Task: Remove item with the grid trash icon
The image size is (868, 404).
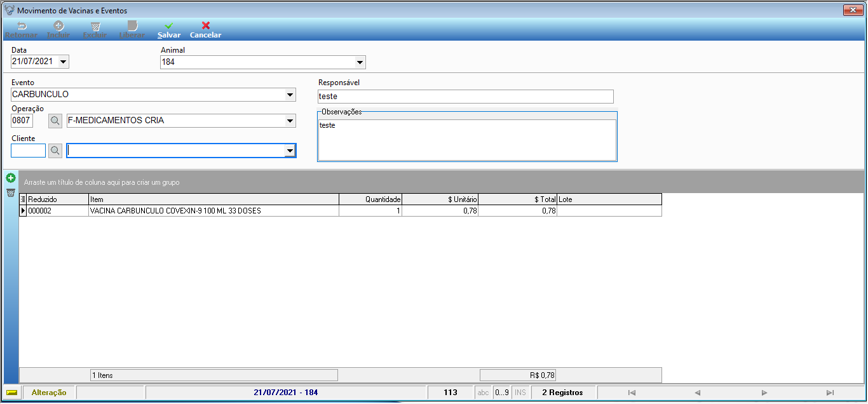Action: 11,192
